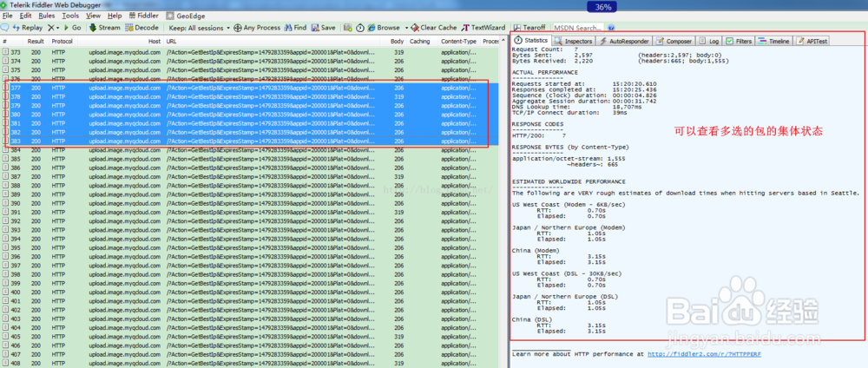Select session row 395
868x368 pixels.
pos(249,248)
